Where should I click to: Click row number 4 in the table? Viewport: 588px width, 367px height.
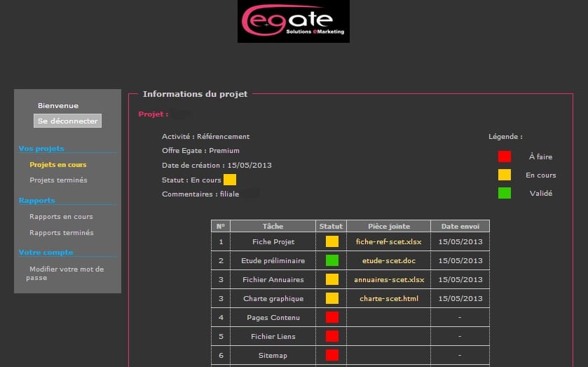point(221,317)
